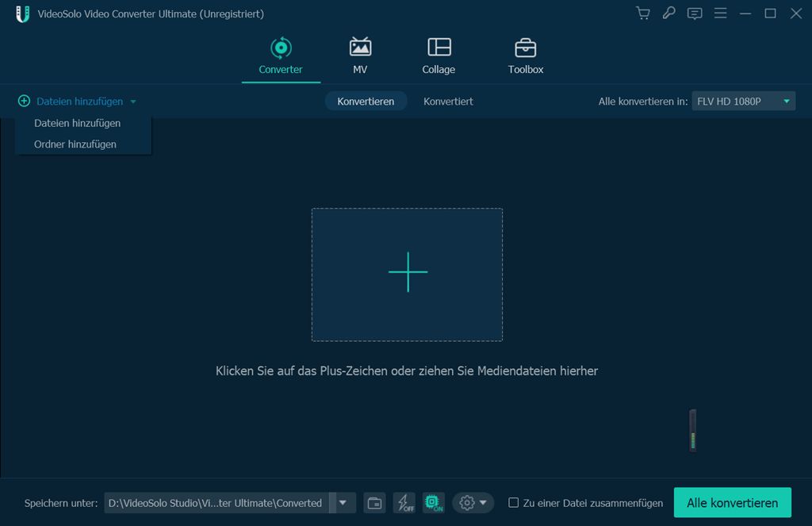Image resolution: width=812 pixels, height=526 pixels.
Task: Check 'Zu einer Datei zusammenfügen' checkbox
Action: point(514,503)
